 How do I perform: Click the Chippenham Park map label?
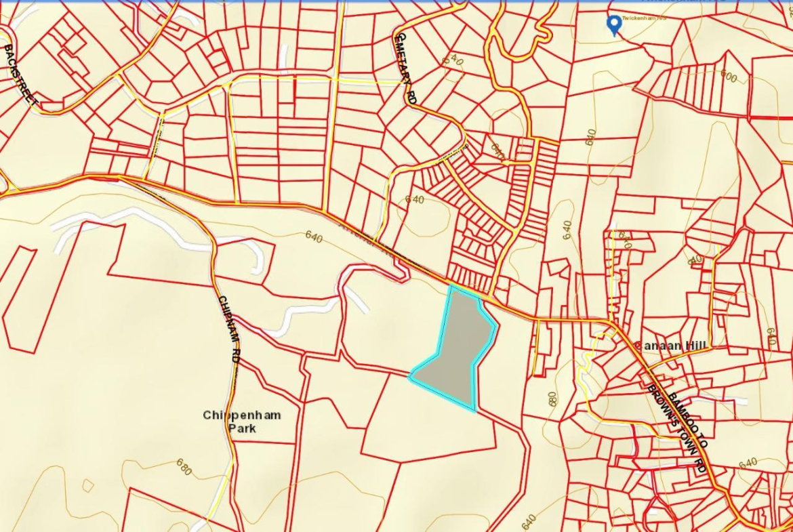click(x=232, y=421)
